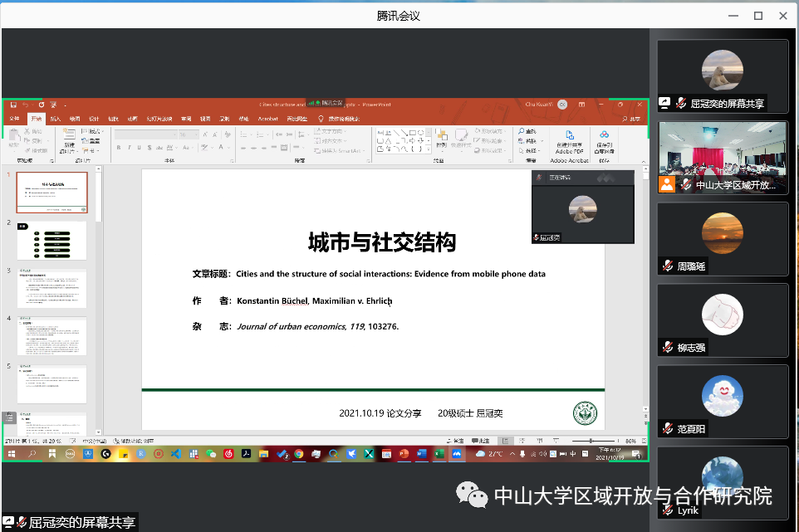Expand the shapes gallery more arrow
This screenshot has width=799, height=532.
point(428,149)
